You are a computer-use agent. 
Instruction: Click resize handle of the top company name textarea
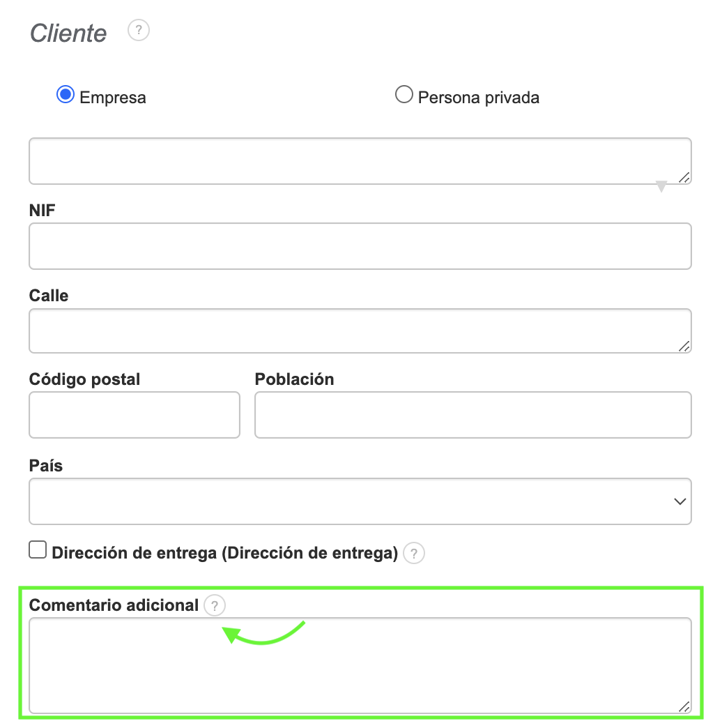684,178
